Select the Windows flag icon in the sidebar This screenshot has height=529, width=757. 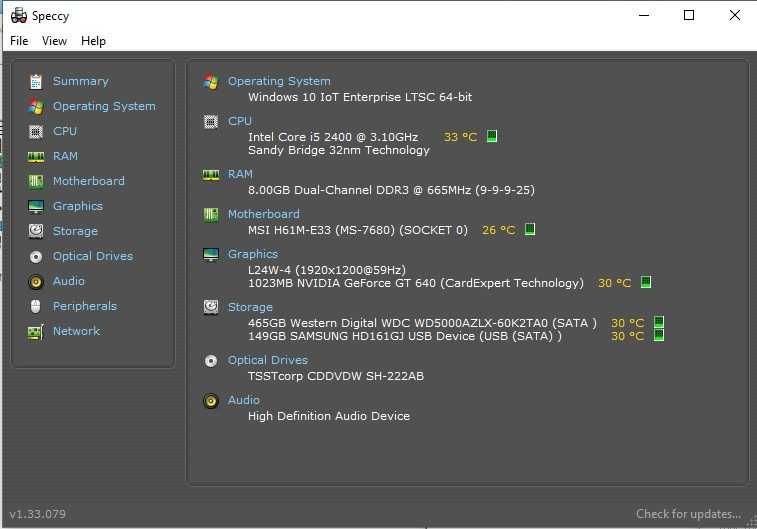(36, 107)
